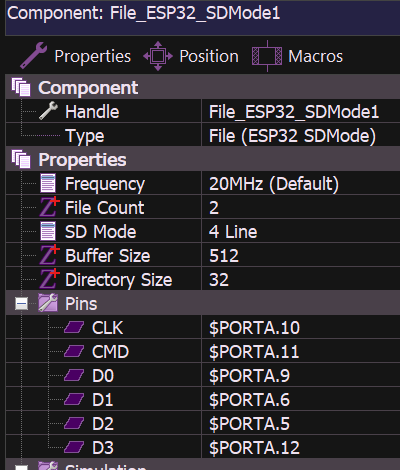Edit the Buffer Size 512 field

click(301, 256)
